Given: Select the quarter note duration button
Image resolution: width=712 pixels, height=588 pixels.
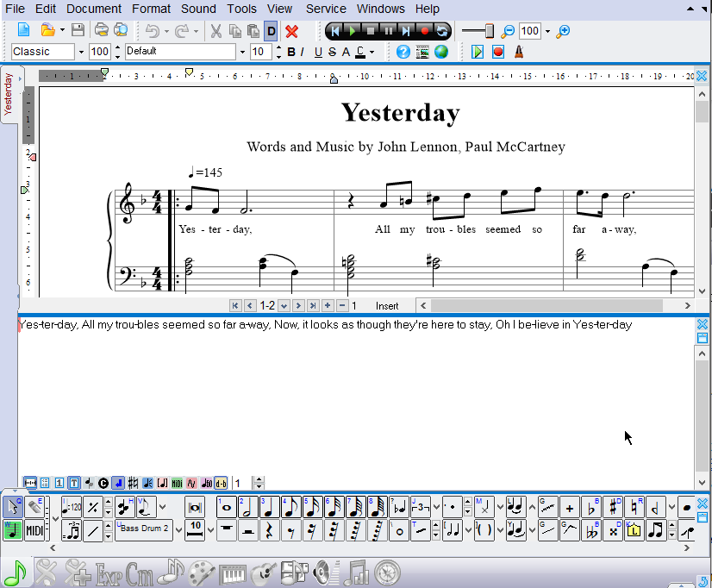Looking at the screenshot, I should pyautogui.click(x=269, y=507).
